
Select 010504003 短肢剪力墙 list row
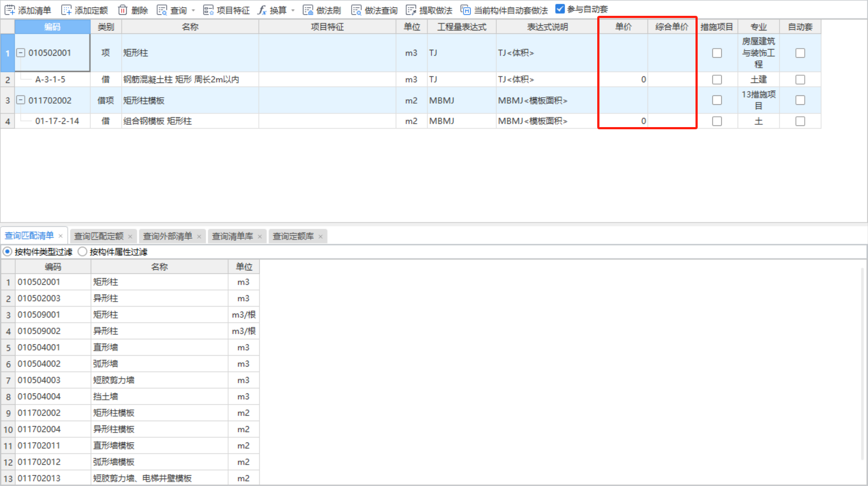130,380
